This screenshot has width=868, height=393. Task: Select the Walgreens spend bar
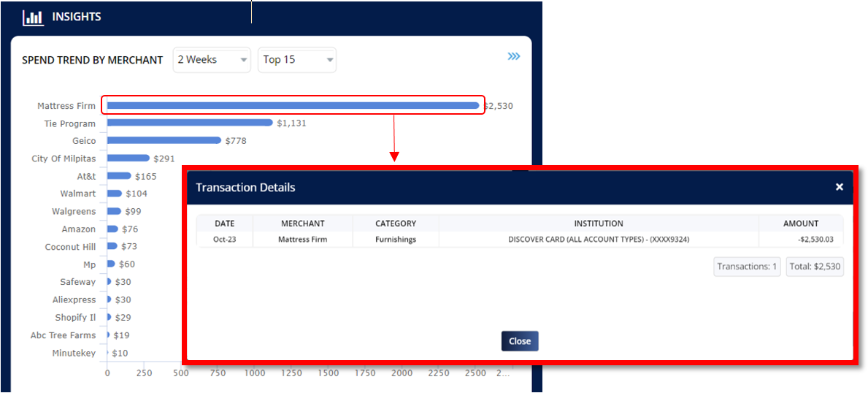tap(114, 211)
